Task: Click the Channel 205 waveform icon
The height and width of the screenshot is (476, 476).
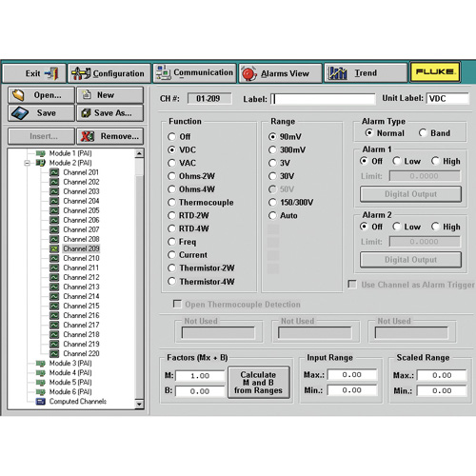Action: click(54, 210)
